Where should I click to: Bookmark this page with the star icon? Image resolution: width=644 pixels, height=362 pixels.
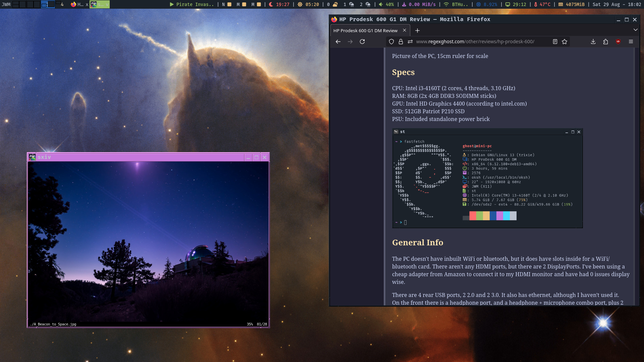[565, 42]
